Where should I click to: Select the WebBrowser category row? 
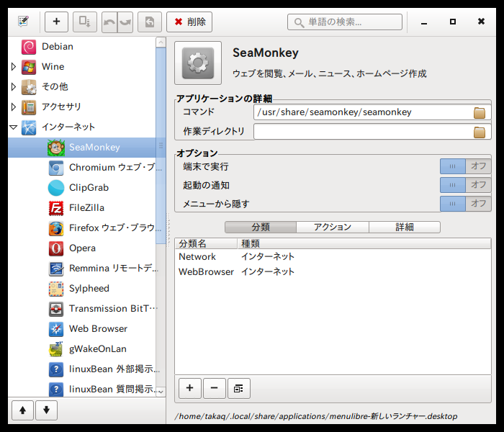[x=333, y=271]
